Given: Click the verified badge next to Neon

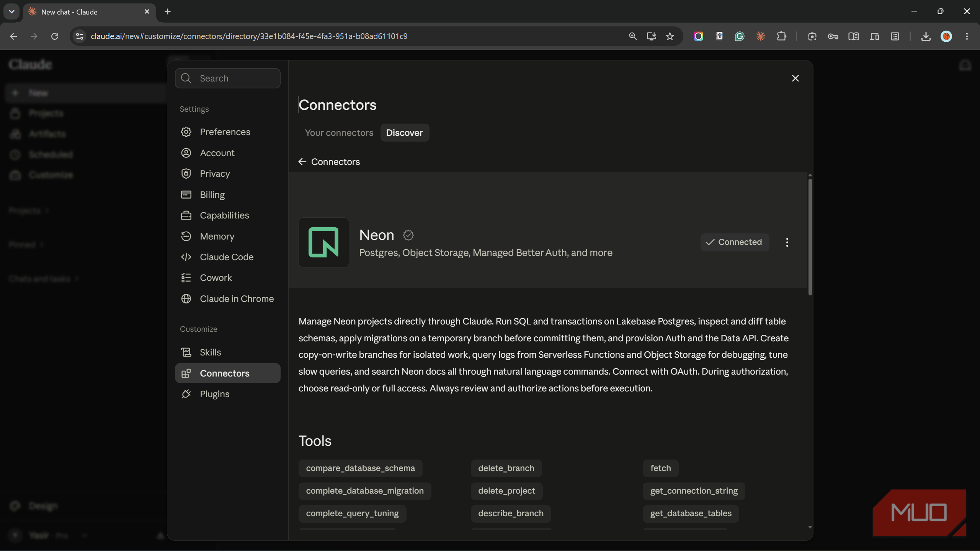Looking at the screenshot, I should click(x=408, y=235).
